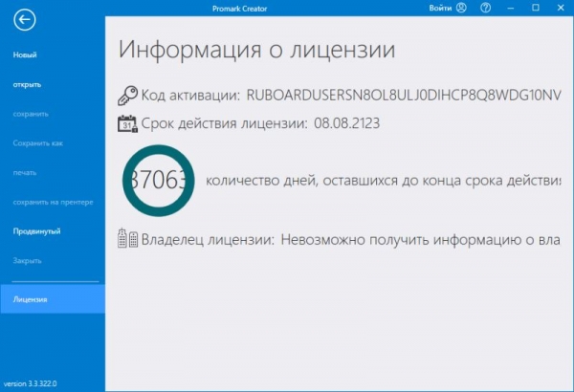
Task: Click the buildings icon near Владелец лицензии
Action: click(127, 238)
